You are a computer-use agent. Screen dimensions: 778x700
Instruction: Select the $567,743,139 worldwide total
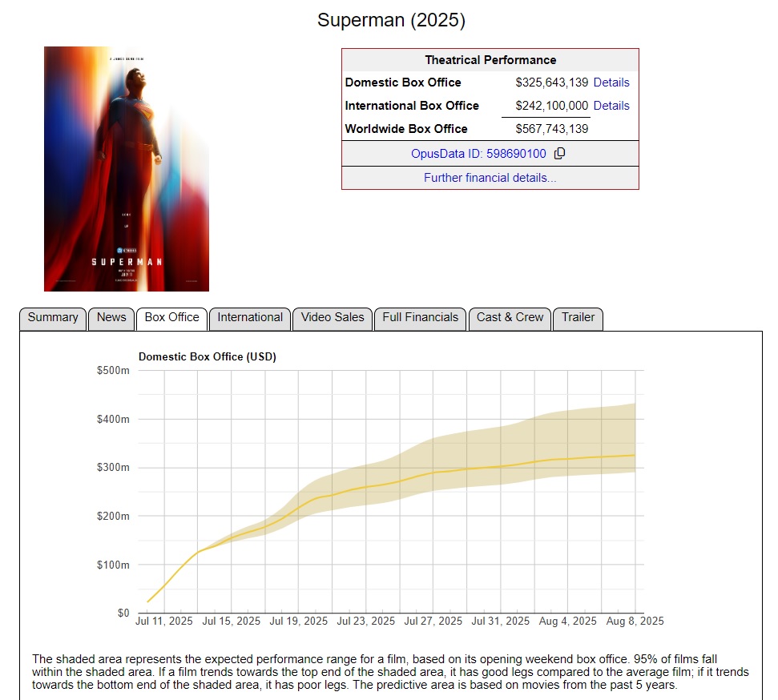(x=552, y=129)
